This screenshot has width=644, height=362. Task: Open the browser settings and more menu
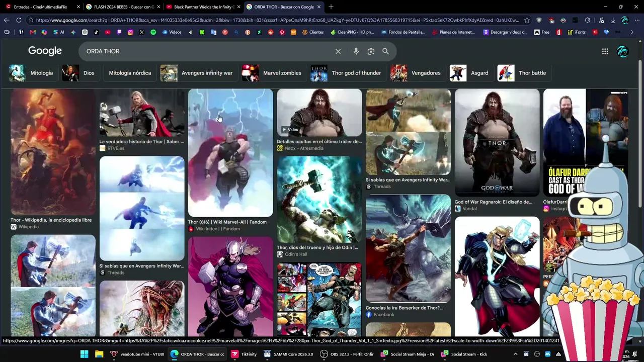click(x=637, y=20)
